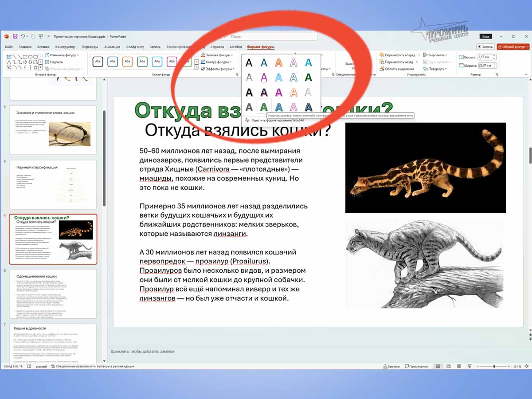
Task: Switch to the Главная tab
Action: [x=25, y=47]
